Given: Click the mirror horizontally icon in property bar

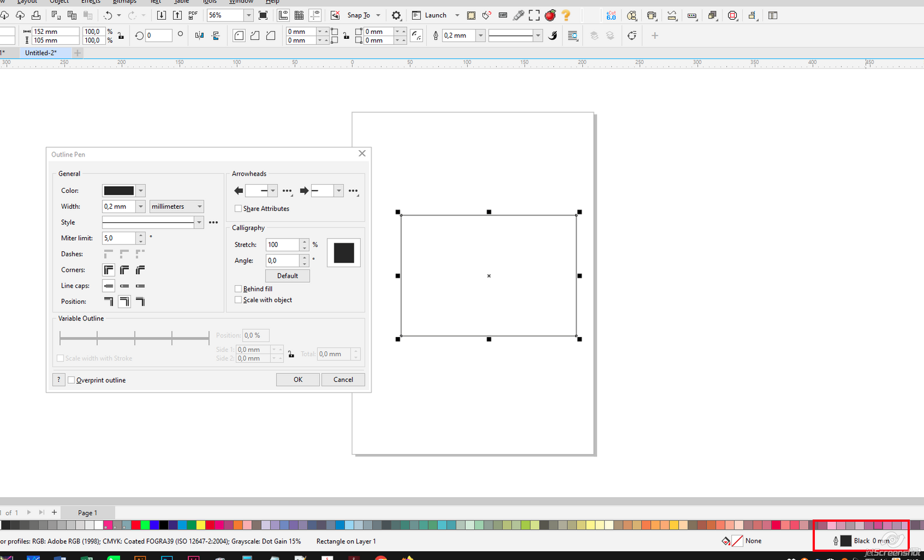Looking at the screenshot, I should pyautogui.click(x=199, y=36).
